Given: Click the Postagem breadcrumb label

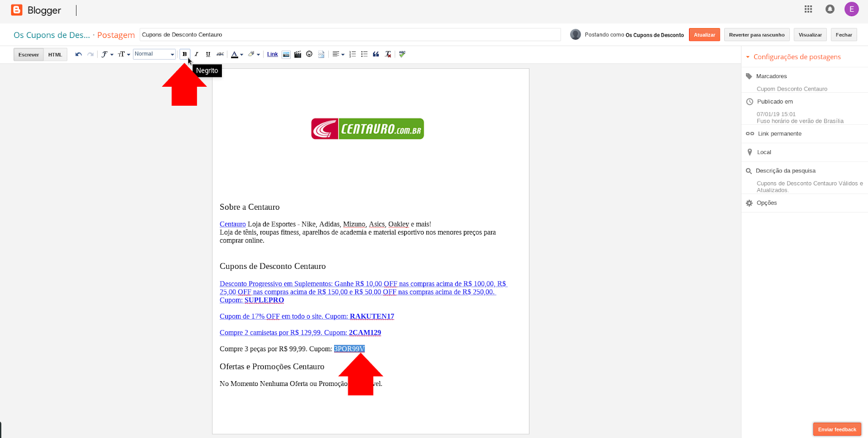Looking at the screenshot, I should click(x=116, y=35).
